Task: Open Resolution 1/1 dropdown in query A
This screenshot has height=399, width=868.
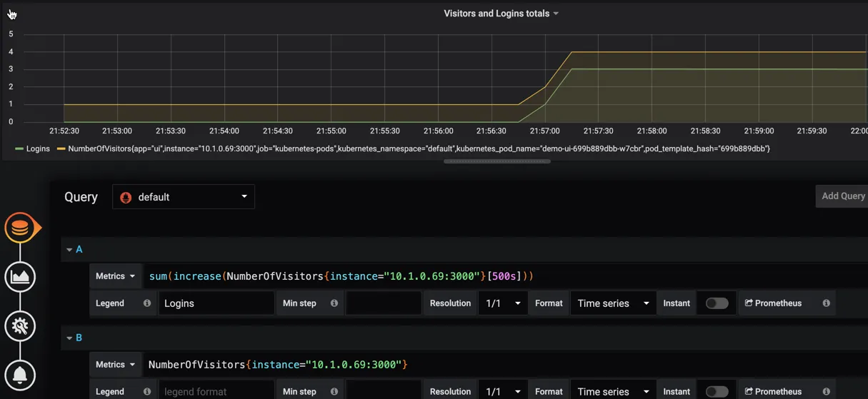Action: 503,303
